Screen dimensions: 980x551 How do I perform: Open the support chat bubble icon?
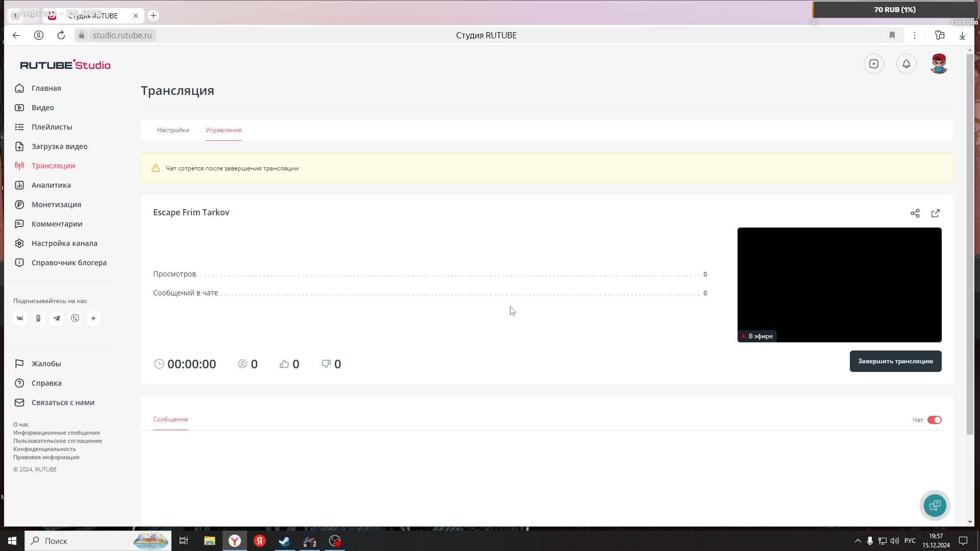(x=935, y=506)
